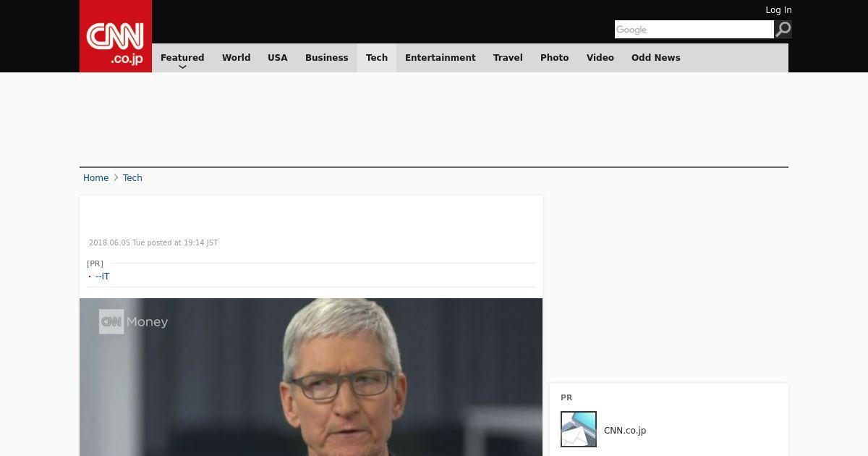Open the World menu item
The image size is (868, 456).
pos(236,58)
